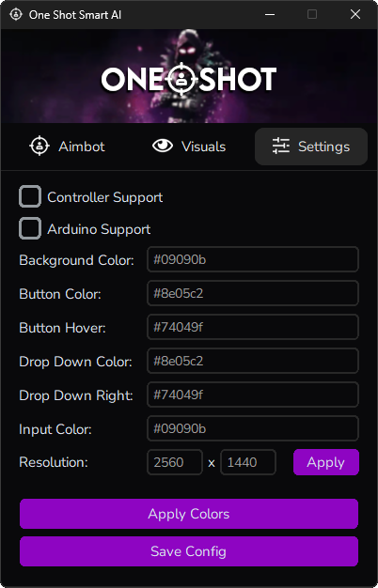Click the crosshair icon on the Aimbot tab
Viewport: 378px width, 588px height.
tap(39, 147)
